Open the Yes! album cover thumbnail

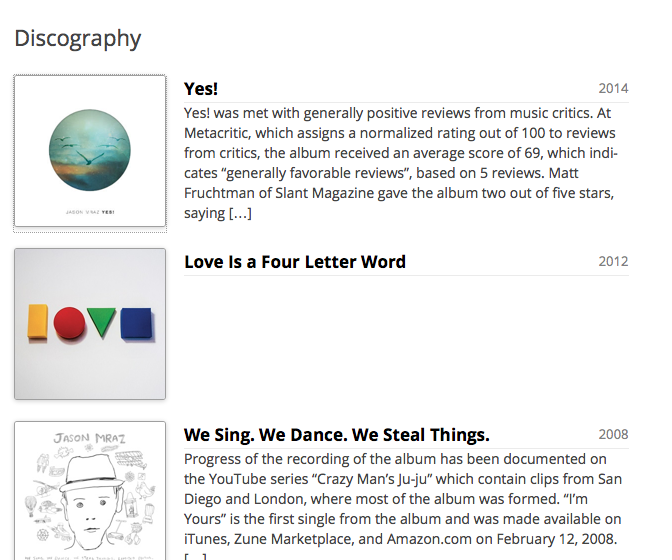(x=90, y=151)
